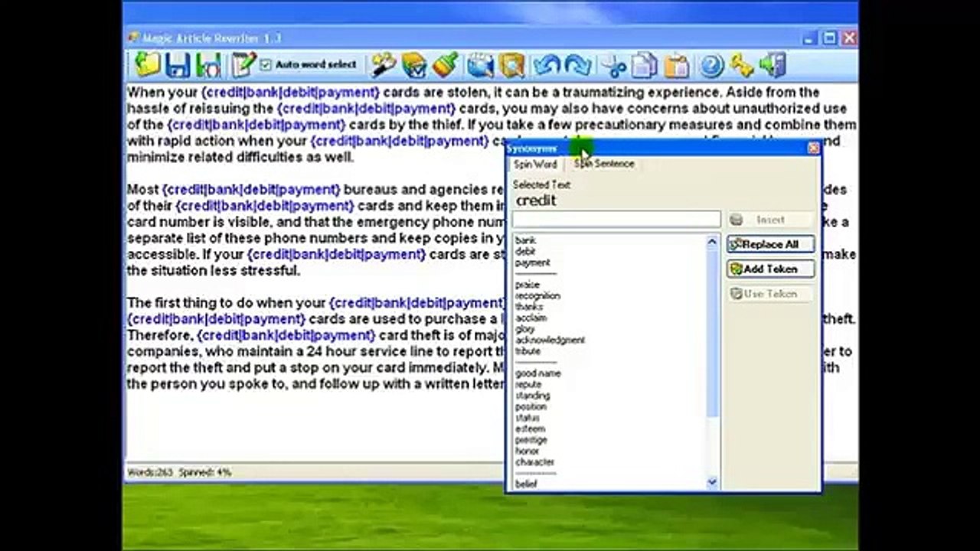
Task: Select synonym 'standing' in the list
Action: pyautogui.click(x=532, y=396)
